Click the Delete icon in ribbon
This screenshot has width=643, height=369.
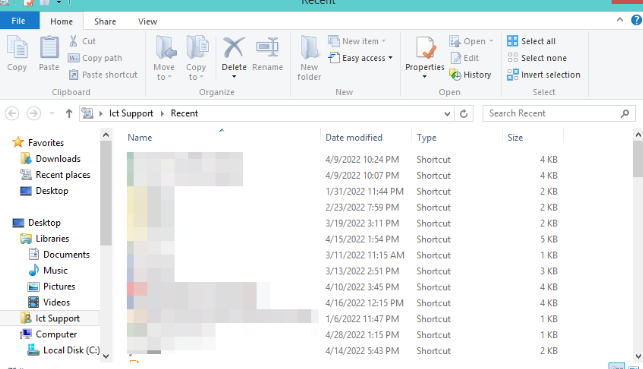coord(234,48)
